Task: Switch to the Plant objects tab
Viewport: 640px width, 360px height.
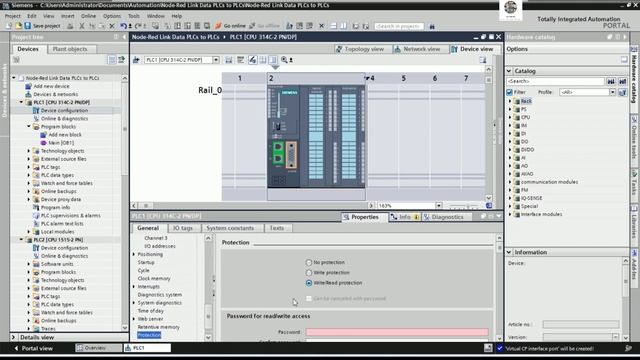Action: coord(70,49)
